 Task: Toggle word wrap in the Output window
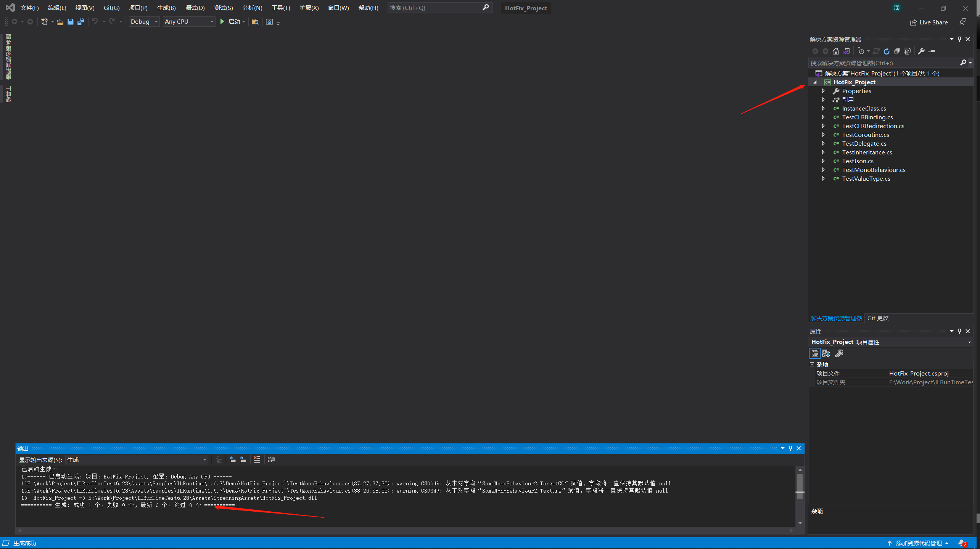point(271,459)
